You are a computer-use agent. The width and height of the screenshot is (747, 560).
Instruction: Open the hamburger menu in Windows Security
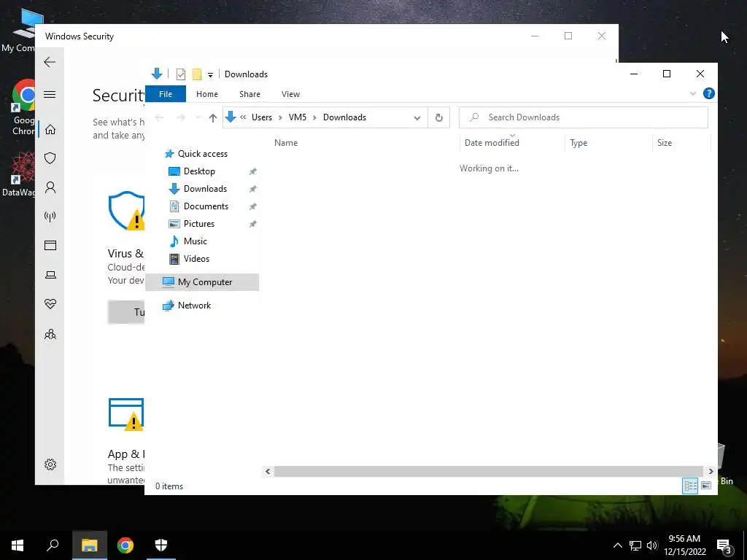coord(50,94)
